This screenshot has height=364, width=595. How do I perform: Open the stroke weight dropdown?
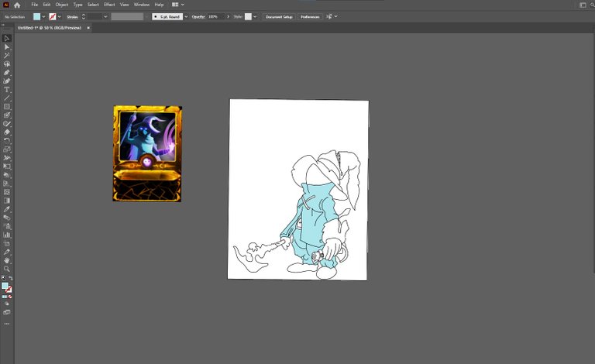coord(105,17)
